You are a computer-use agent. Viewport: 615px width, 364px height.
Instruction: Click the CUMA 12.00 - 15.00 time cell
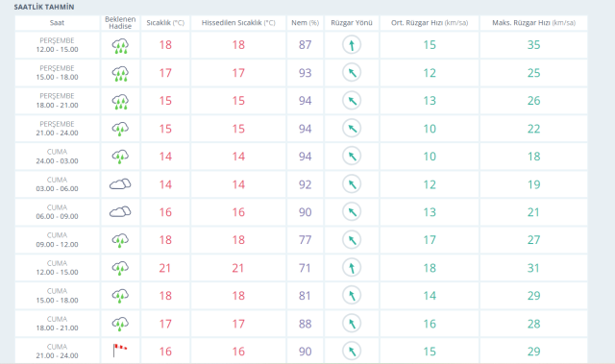57,268
